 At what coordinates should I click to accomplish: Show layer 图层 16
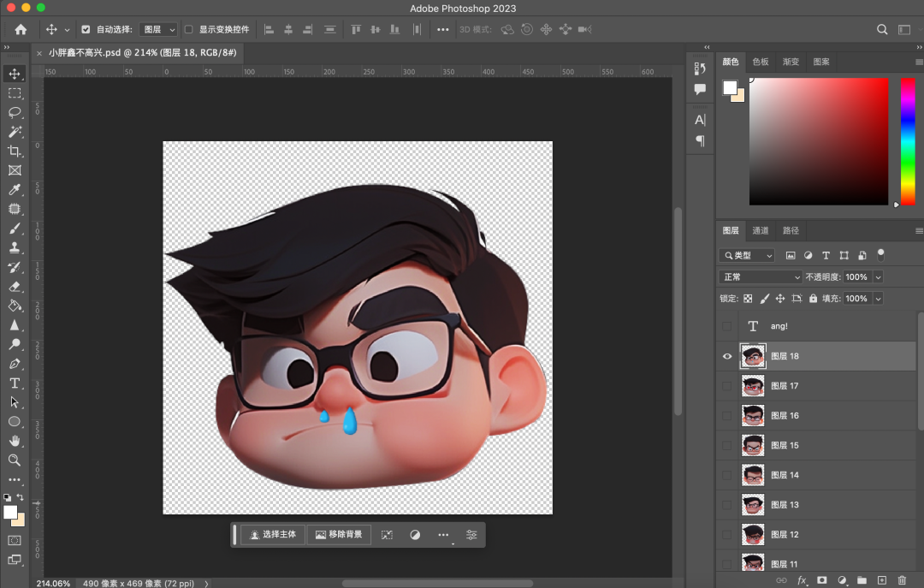point(727,416)
